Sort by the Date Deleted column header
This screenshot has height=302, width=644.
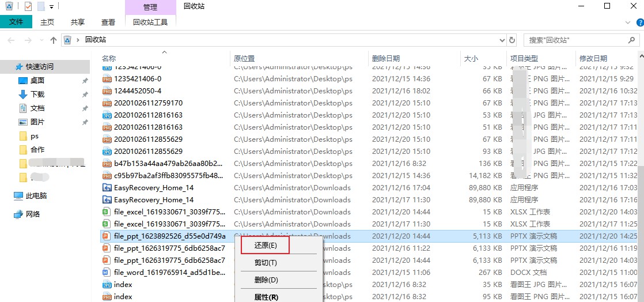click(386, 58)
